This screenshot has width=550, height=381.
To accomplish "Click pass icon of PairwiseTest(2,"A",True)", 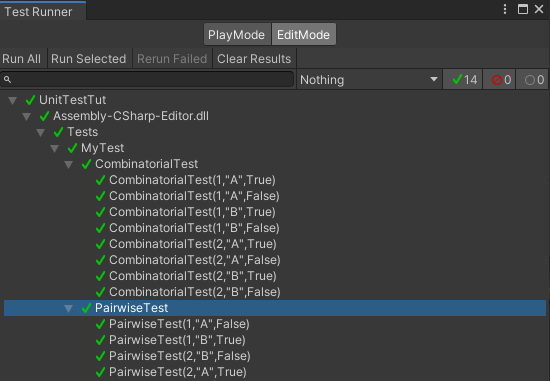I will pyautogui.click(x=100, y=372).
